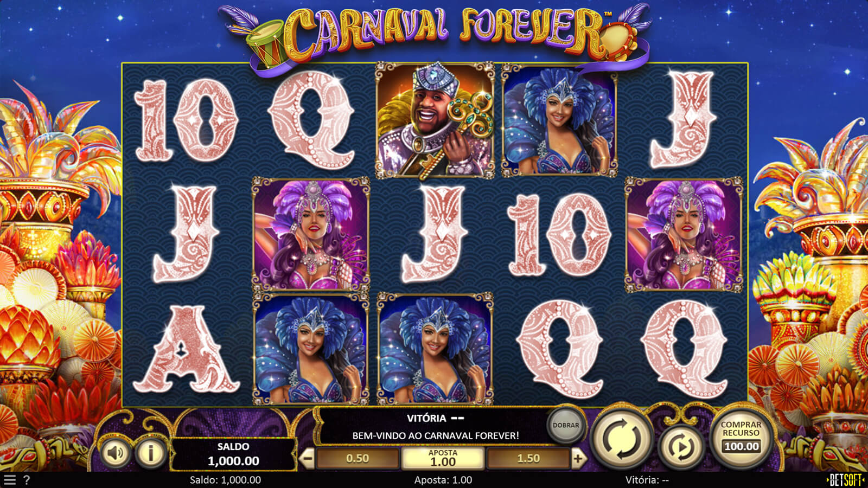This screenshot has height=488, width=868.
Task: Click Comprar Recurso 100.00 button
Action: 741,438
